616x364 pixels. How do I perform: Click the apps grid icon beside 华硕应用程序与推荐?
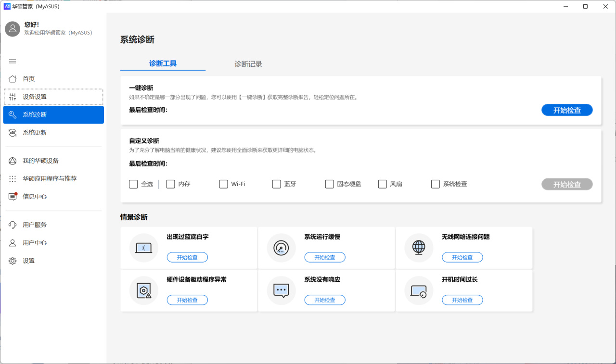13,179
